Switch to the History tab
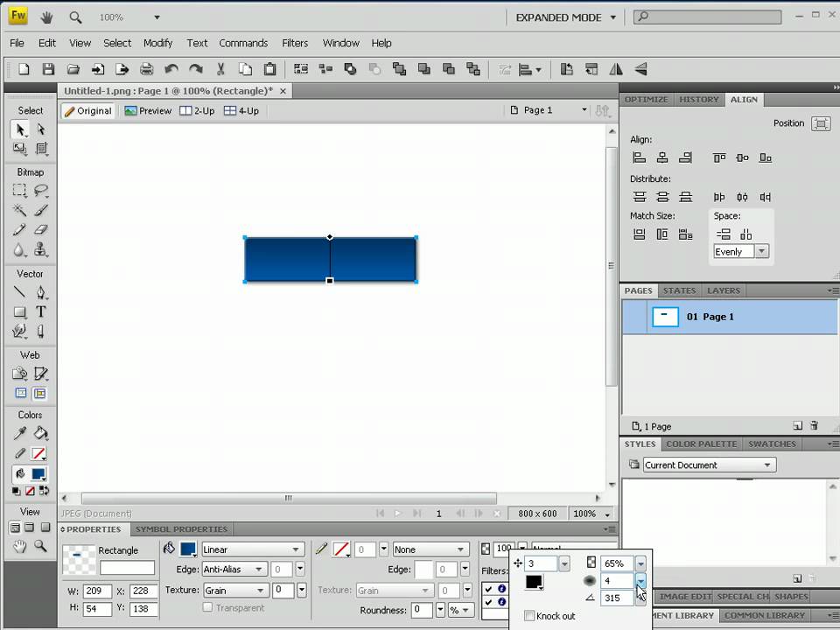840x630 pixels. pyautogui.click(x=698, y=100)
